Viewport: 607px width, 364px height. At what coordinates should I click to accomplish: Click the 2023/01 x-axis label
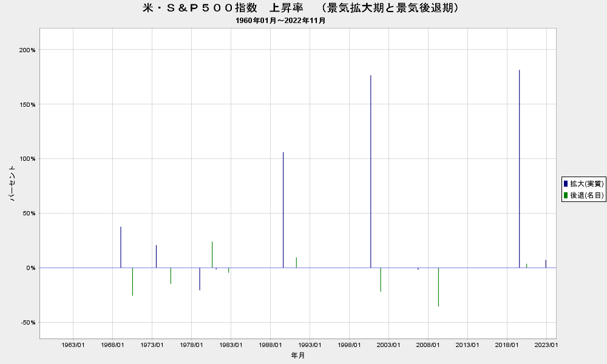coord(546,345)
